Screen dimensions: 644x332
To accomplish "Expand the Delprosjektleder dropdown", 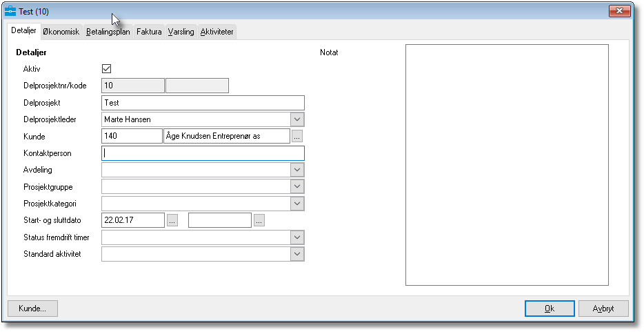I will pos(297,119).
